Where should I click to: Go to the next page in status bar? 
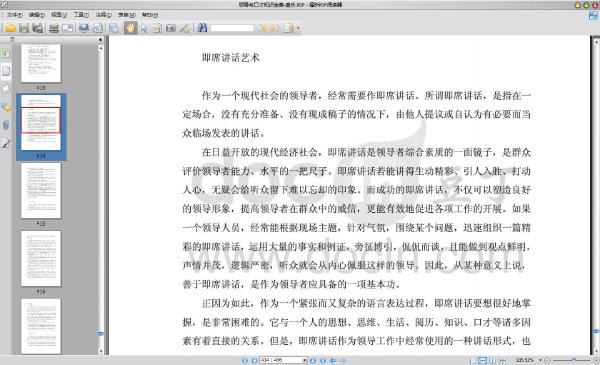tap(313, 360)
